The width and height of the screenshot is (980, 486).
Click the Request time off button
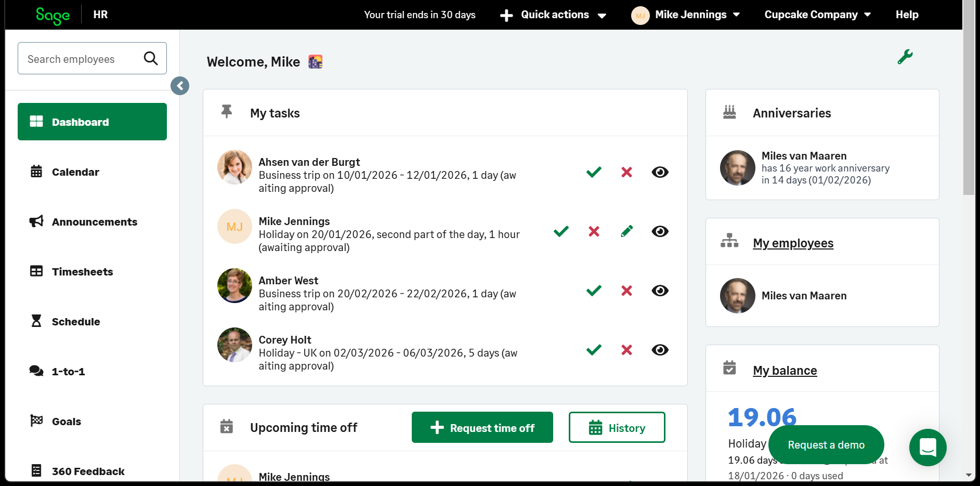click(482, 427)
